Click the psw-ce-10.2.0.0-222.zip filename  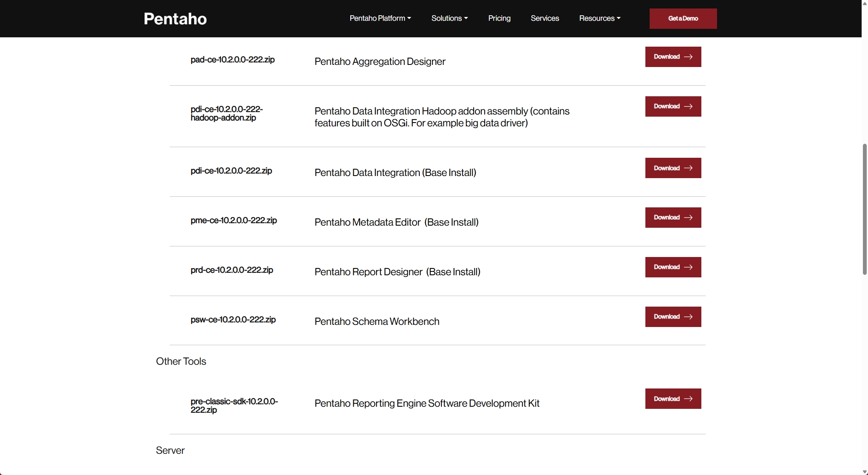(x=233, y=320)
